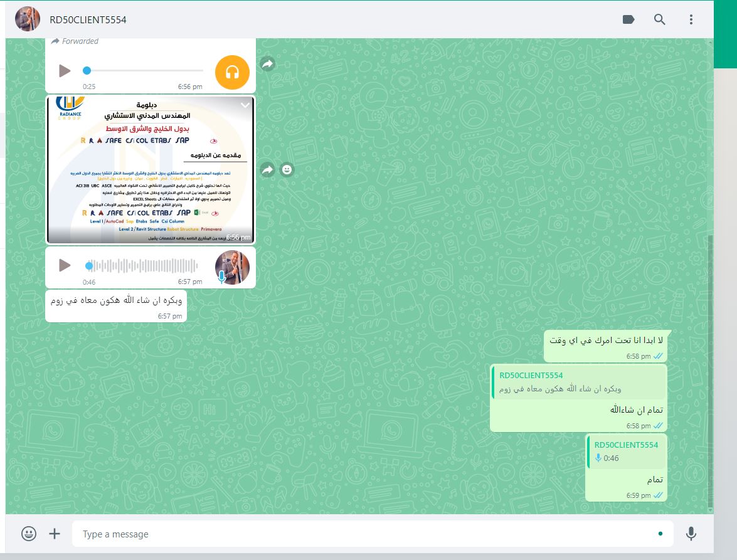The image size is (737, 560).
Task: Open the three-dot chat menu
Action: [x=691, y=19]
